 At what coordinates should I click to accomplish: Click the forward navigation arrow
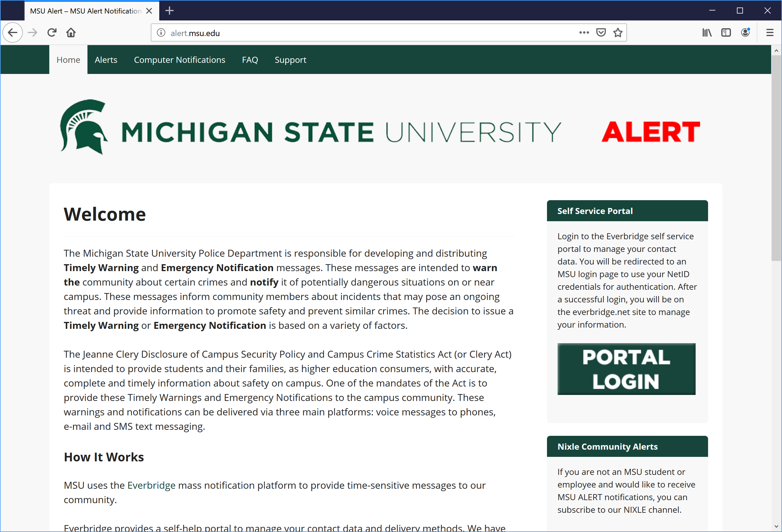[33, 33]
